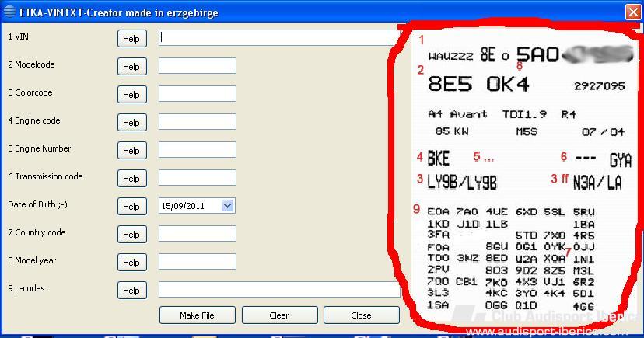Screen dimensions: 644x338
Task: Open Help for 5 Engine Number
Action: click(132, 151)
